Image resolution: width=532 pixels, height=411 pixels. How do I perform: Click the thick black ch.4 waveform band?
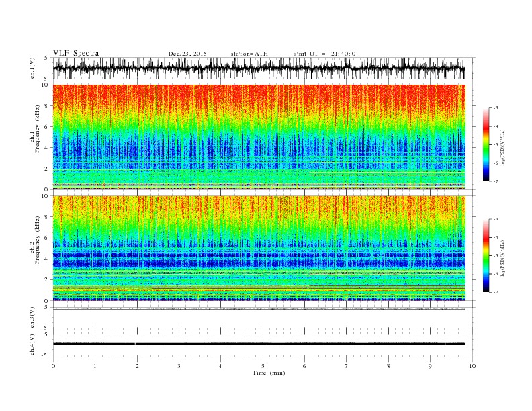click(259, 344)
